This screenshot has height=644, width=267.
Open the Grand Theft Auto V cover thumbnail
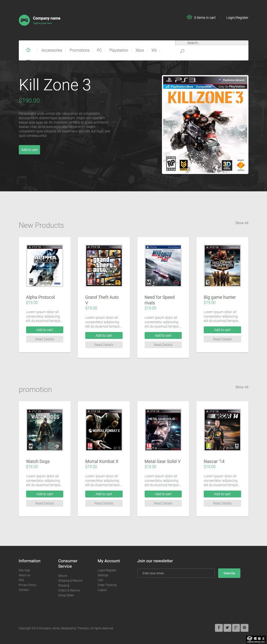tap(104, 265)
